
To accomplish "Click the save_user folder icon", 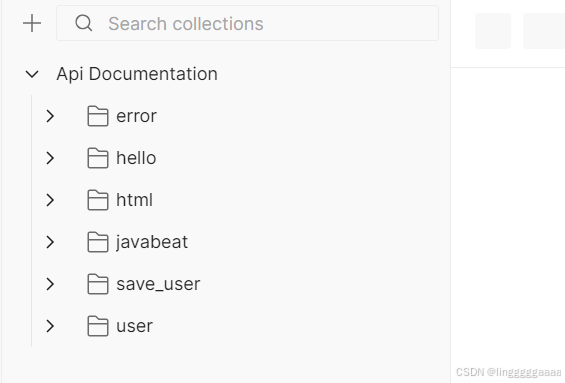I will [98, 284].
